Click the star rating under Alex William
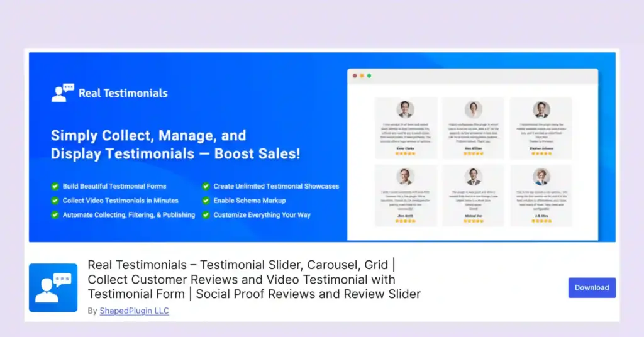The image size is (644, 337). point(474,153)
